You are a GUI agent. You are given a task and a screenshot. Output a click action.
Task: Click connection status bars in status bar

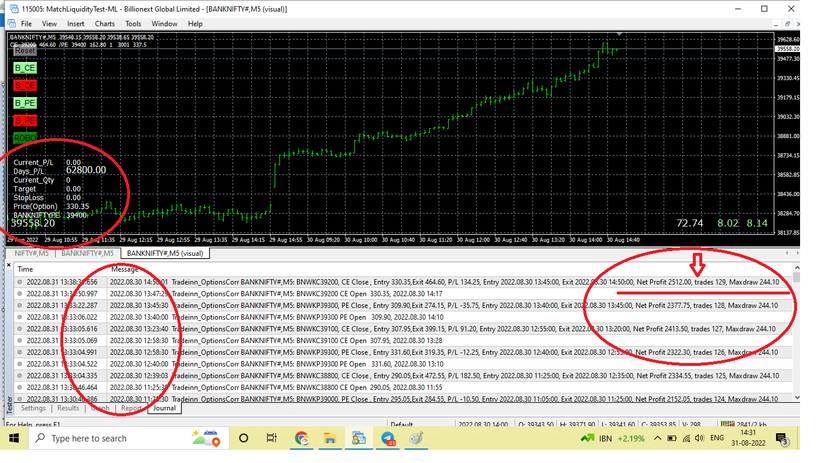pos(728,424)
